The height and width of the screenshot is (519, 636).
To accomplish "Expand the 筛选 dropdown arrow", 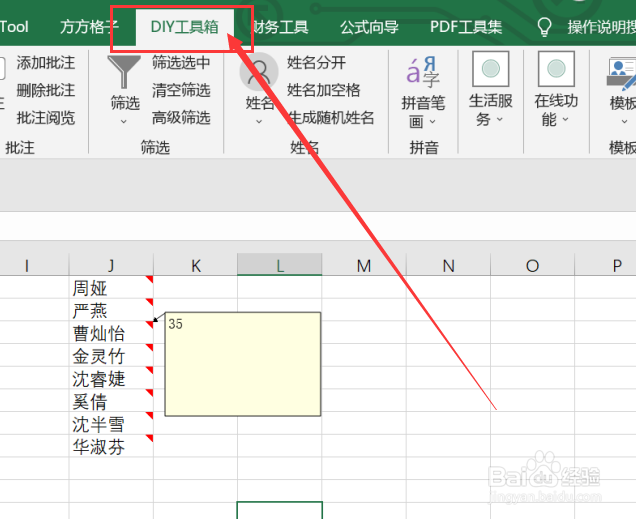I will tap(124, 121).
